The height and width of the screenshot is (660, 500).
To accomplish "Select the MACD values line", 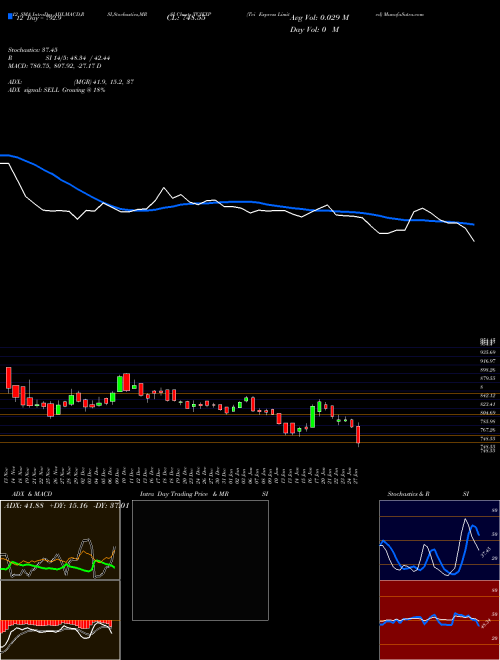I will pos(55,66).
